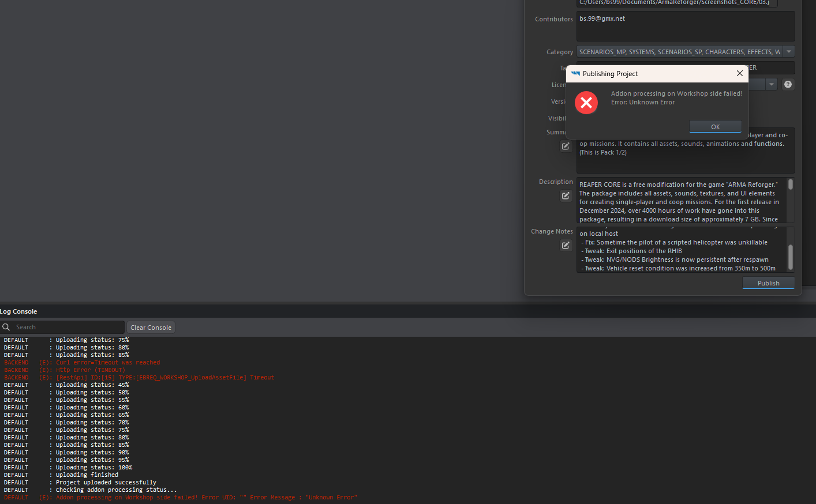
Task: Click the red error icon in dialog
Action: point(586,103)
